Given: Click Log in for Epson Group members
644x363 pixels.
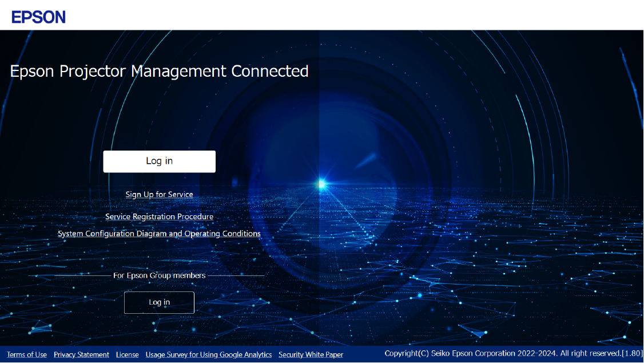Looking at the screenshot, I should click(160, 302).
